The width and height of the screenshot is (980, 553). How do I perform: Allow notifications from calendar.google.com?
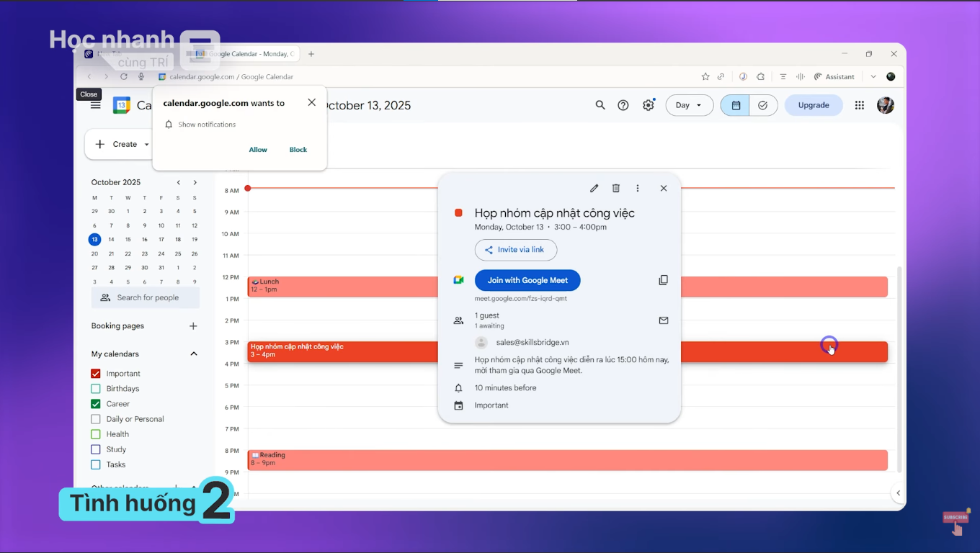point(257,149)
